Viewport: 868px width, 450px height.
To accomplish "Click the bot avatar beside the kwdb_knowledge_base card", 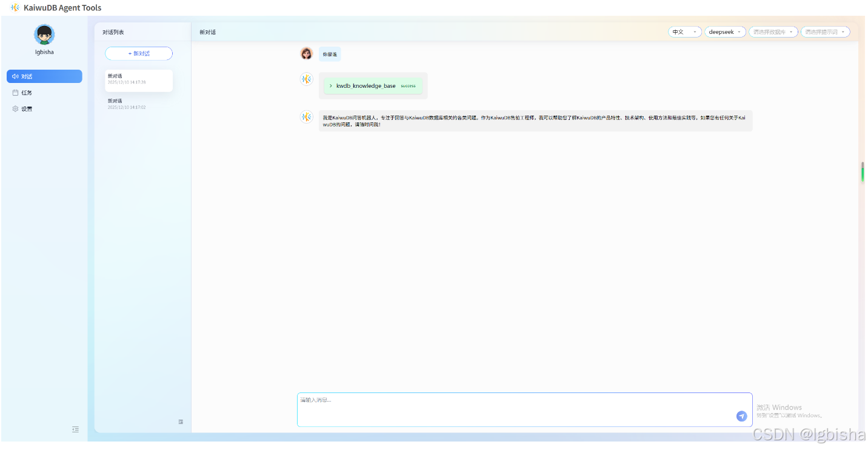I will click(x=306, y=79).
